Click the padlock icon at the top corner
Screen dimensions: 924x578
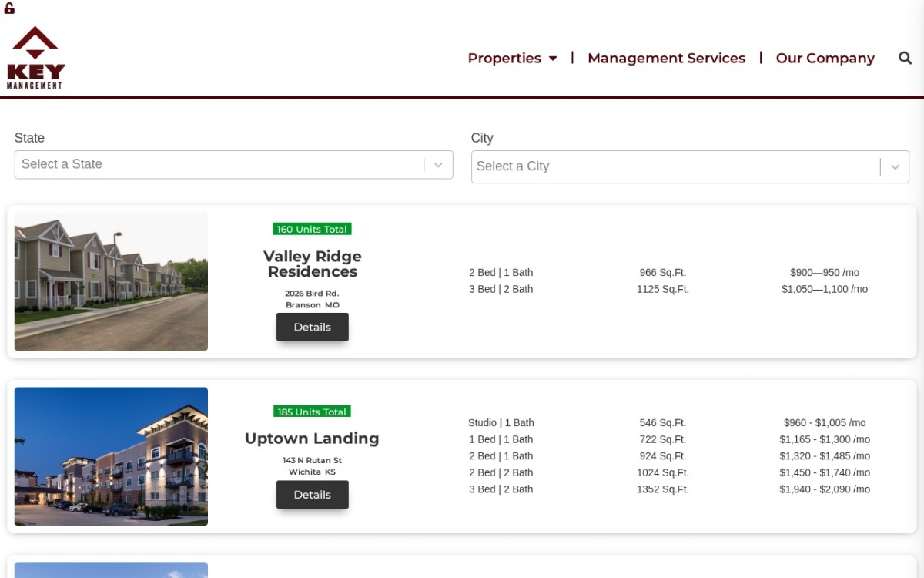pos(9,8)
